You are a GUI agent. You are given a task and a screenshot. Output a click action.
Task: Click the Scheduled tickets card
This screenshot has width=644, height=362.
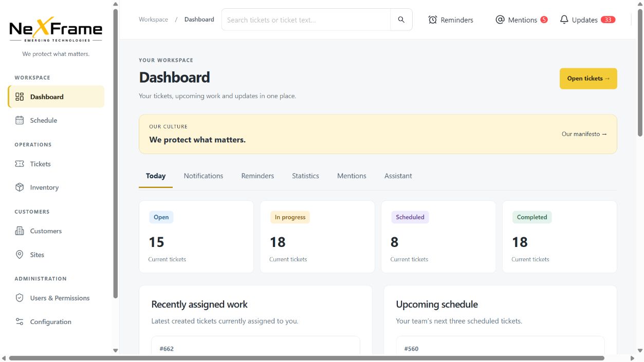438,237
